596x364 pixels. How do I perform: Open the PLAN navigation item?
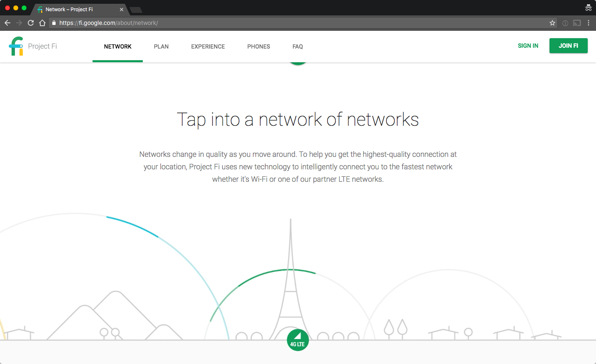coord(161,46)
